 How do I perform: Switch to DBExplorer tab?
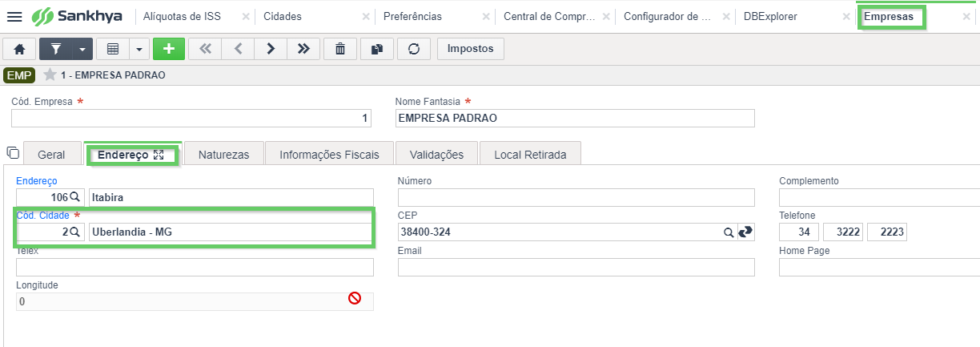point(770,16)
